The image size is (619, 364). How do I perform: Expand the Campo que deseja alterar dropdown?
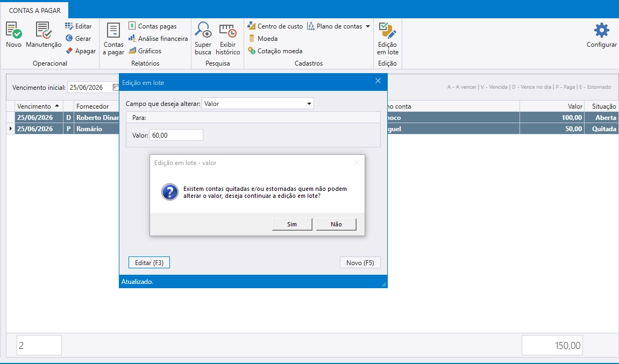coord(309,103)
